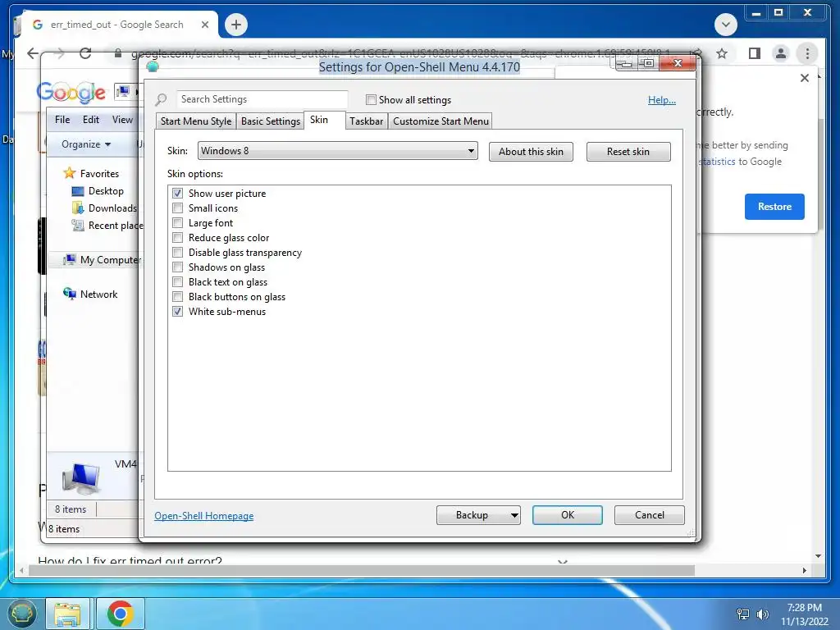This screenshot has width=840, height=630.
Task: Enable Shadows on glass
Action: click(x=177, y=267)
